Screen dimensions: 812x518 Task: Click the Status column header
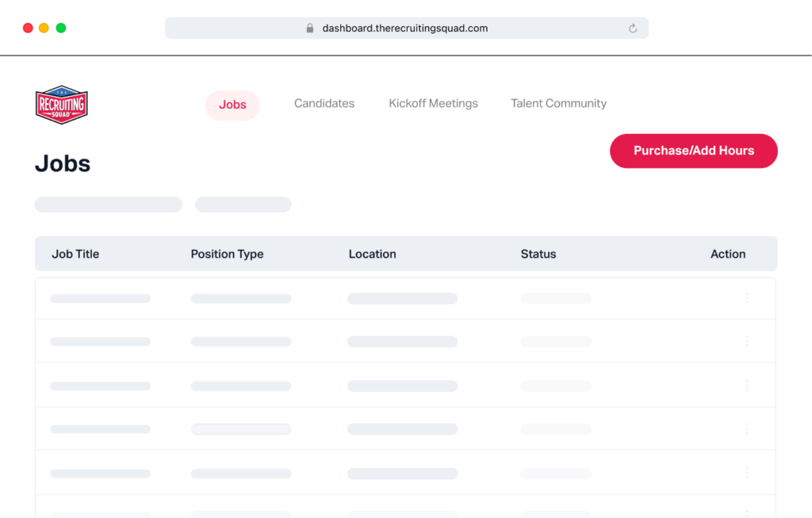coord(538,254)
